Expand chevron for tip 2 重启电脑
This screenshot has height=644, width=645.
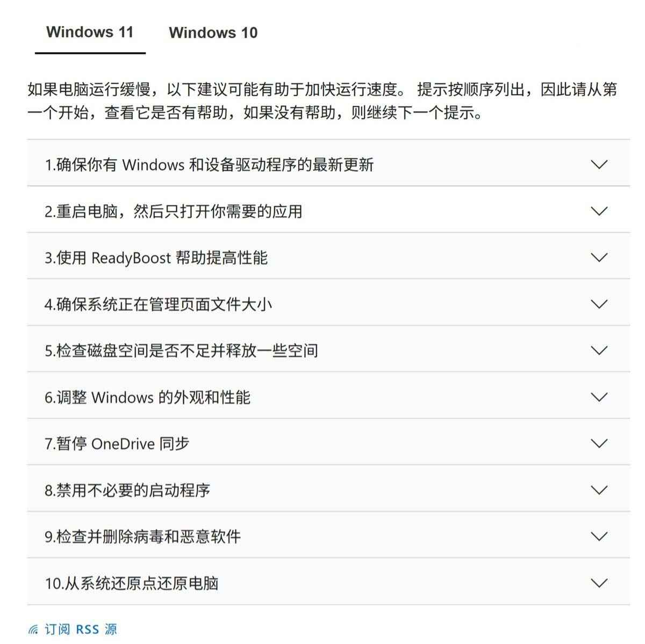(599, 211)
